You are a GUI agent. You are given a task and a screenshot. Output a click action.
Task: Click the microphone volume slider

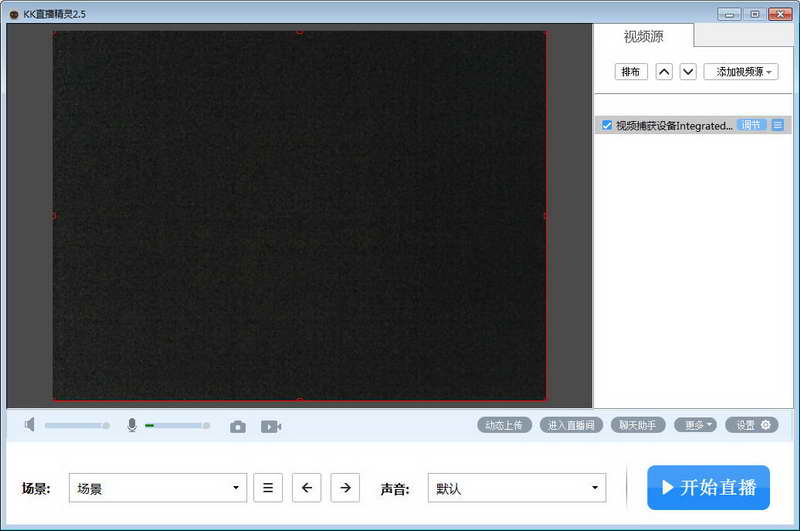[x=177, y=425]
